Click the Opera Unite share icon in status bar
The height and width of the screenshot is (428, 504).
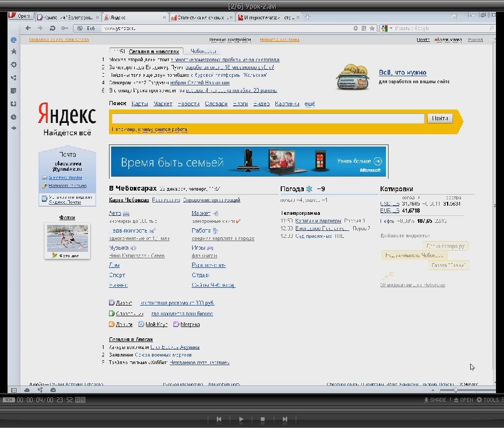40,390
